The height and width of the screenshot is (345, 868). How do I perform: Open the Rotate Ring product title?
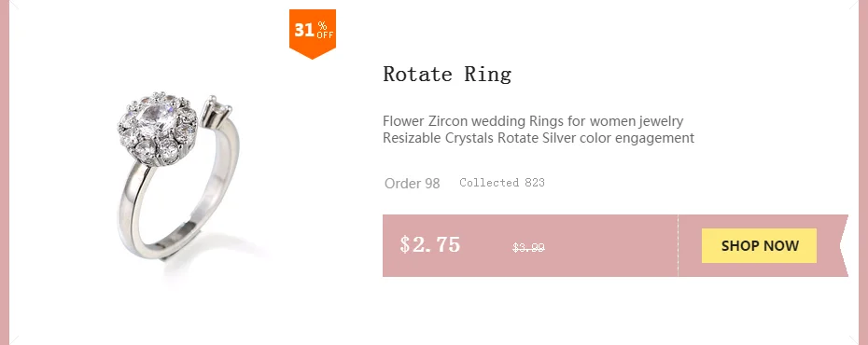[447, 74]
